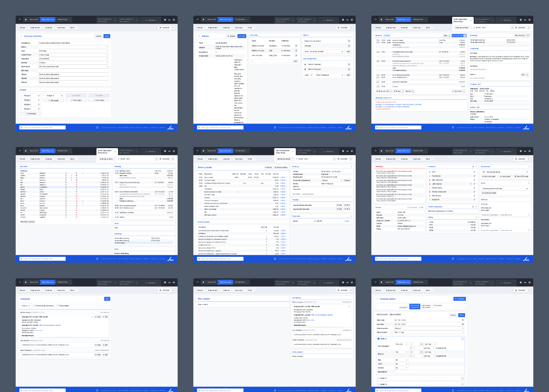Viewport: 549px width, 392px height.
Task: Open the Type A comment filter dropdown
Action: pyautogui.click(x=25, y=306)
